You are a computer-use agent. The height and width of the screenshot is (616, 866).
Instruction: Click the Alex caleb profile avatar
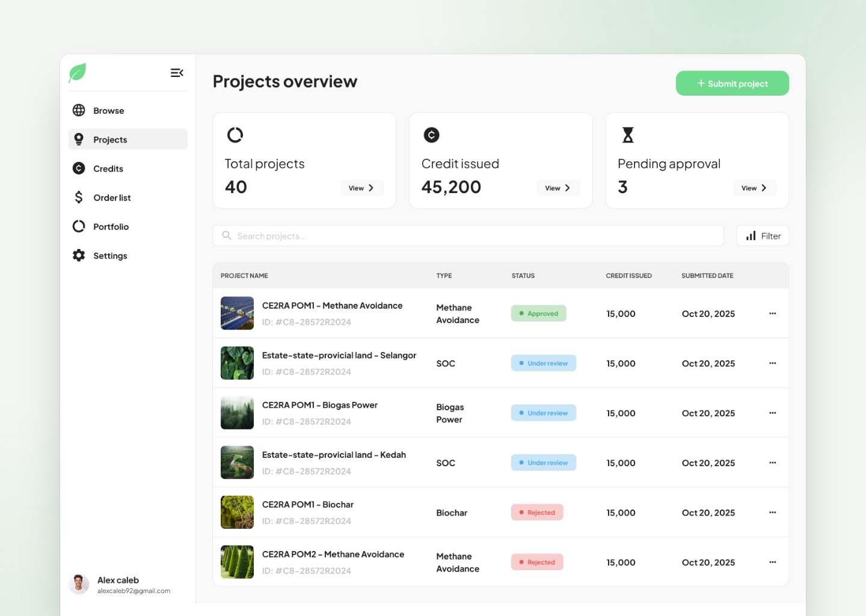[79, 584]
